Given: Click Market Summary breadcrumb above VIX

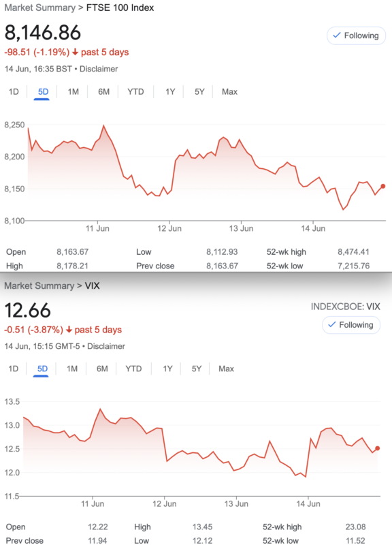Looking at the screenshot, I should (39, 285).
